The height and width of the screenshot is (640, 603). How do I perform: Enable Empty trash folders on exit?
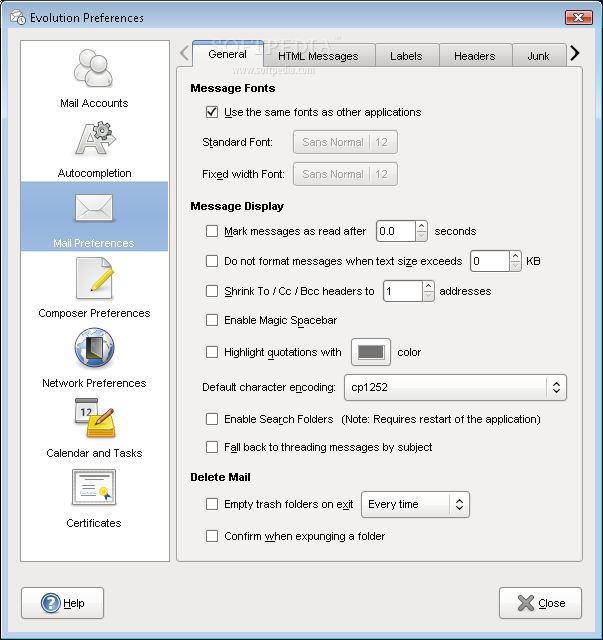pyautogui.click(x=212, y=504)
